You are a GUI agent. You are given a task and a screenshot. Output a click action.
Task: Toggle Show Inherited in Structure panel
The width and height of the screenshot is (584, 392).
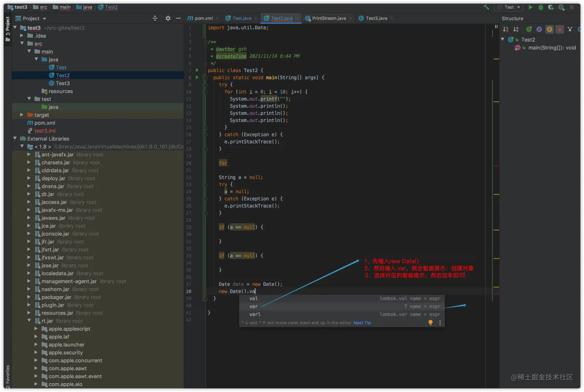click(529, 29)
